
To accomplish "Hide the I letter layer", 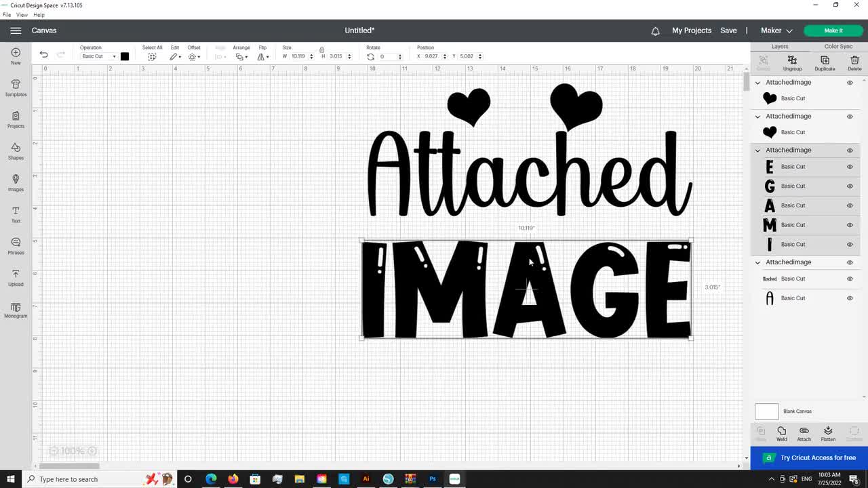I will click(x=850, y=244).
